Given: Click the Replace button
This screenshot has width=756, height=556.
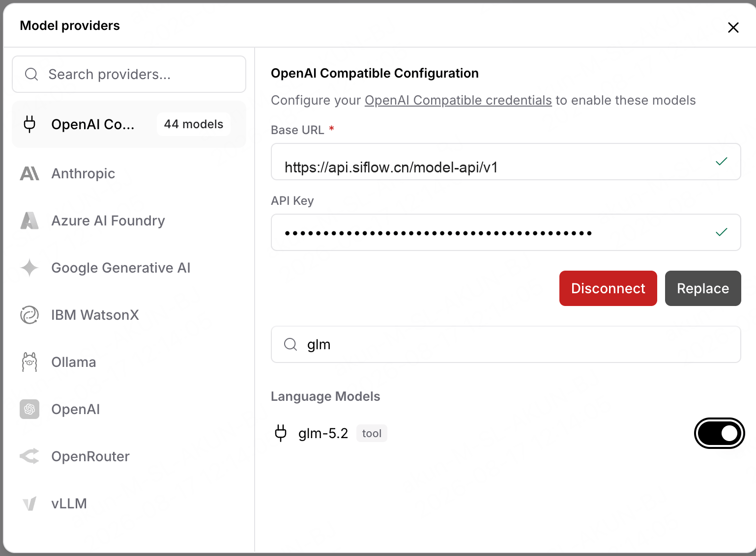Looking at the screenshot, I should [x=703, y=288].
